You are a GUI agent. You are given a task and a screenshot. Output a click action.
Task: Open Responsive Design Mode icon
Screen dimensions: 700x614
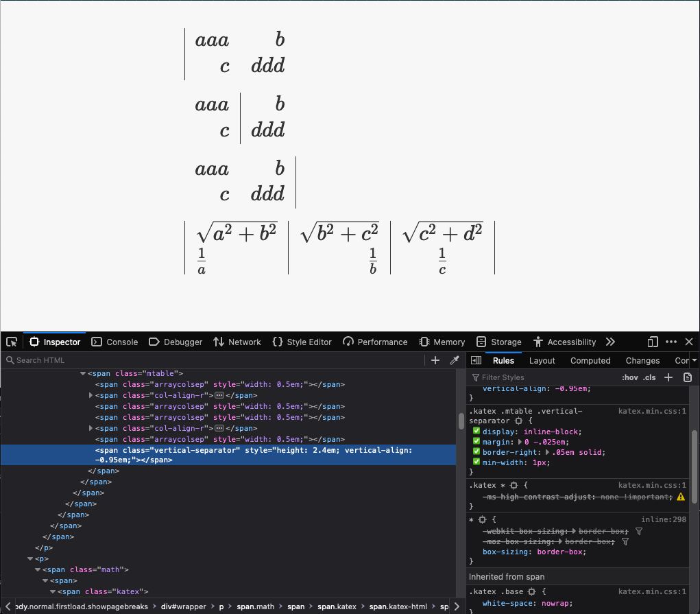click(x=652, y=342)
